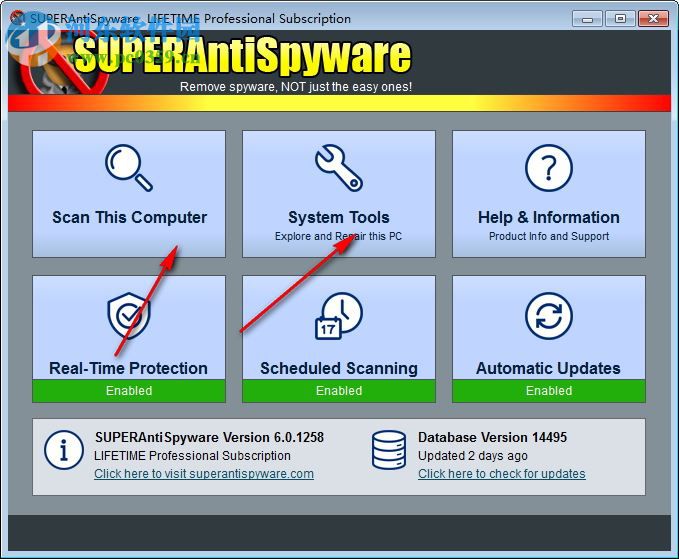The height and width of the screenshot is (559, 679).
Task: Click the calendar clock scheduling icon
Action: click(339, 316)
